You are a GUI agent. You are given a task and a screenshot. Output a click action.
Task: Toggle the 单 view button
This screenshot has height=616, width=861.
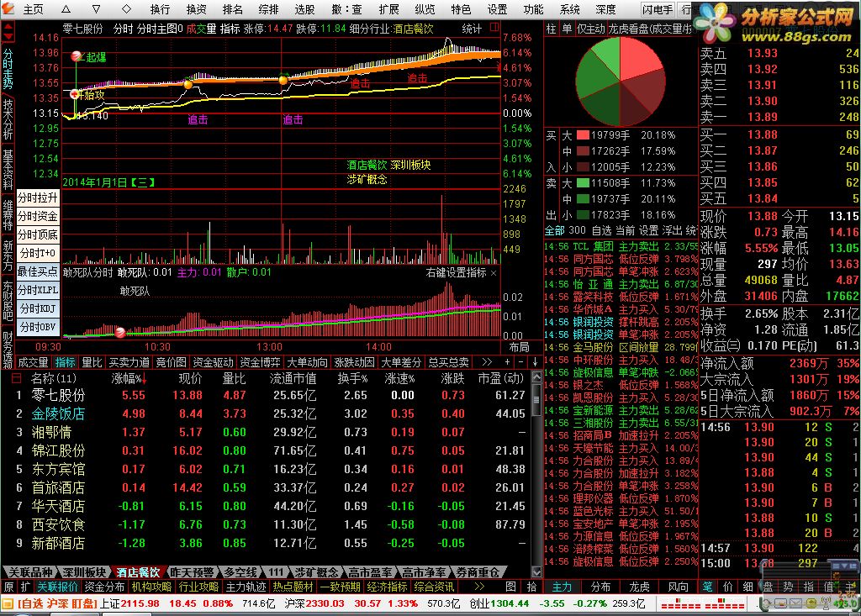coord(567,29)
